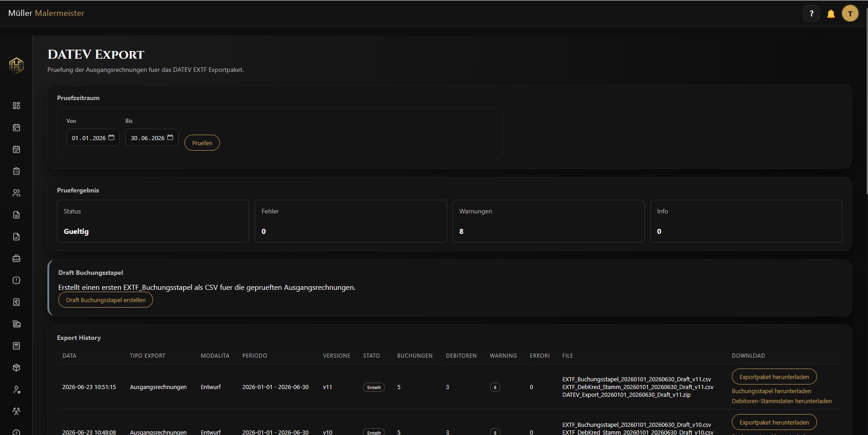The image size is (868, 435).
Task: Open the alert exclamation circle sidebar icon
Action: point(16,280)
